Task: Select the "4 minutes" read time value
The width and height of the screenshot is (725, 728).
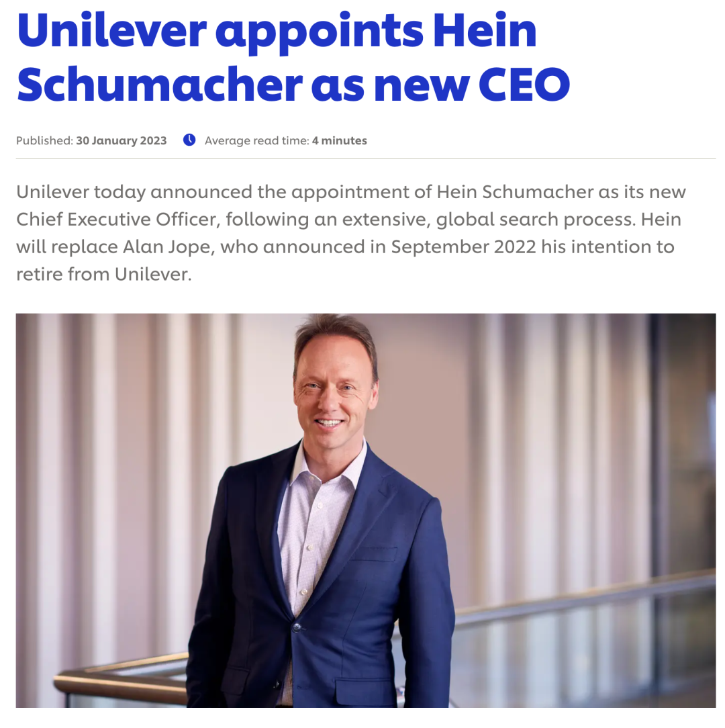Action: 340,141
